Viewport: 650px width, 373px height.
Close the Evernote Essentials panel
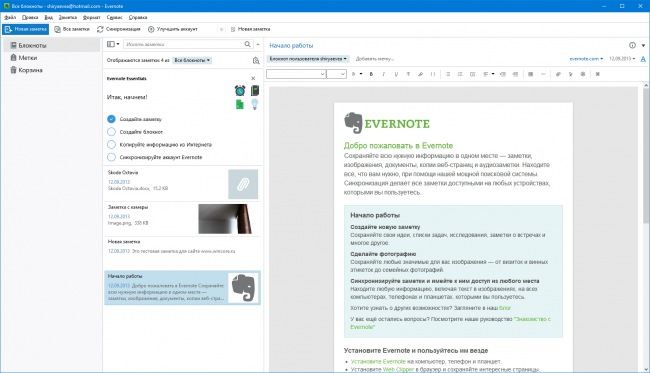click(253, 78)
